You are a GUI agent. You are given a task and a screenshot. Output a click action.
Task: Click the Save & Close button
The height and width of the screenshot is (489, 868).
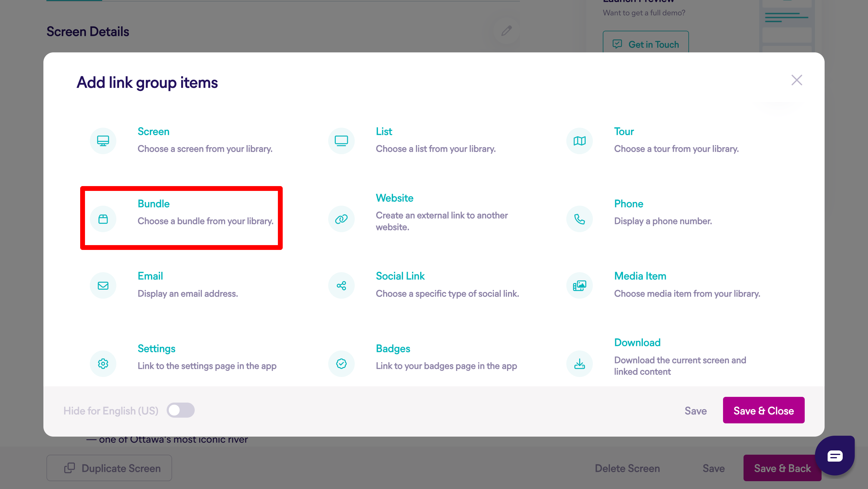pyautogui.click(x=763, y=410)
